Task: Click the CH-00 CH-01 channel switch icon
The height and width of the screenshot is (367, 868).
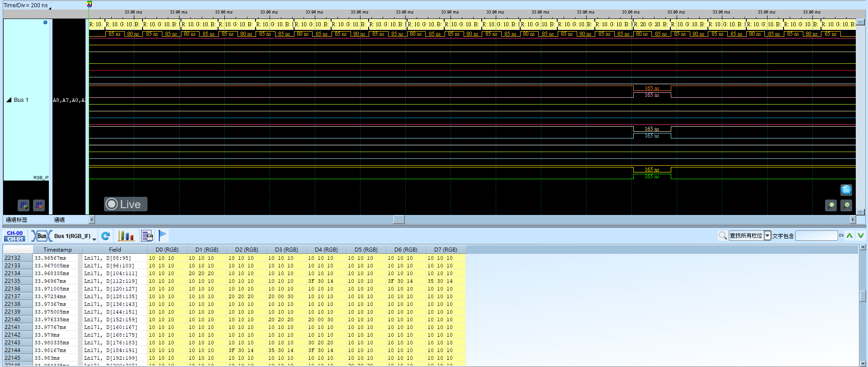Action: click(x=15, y=236)
